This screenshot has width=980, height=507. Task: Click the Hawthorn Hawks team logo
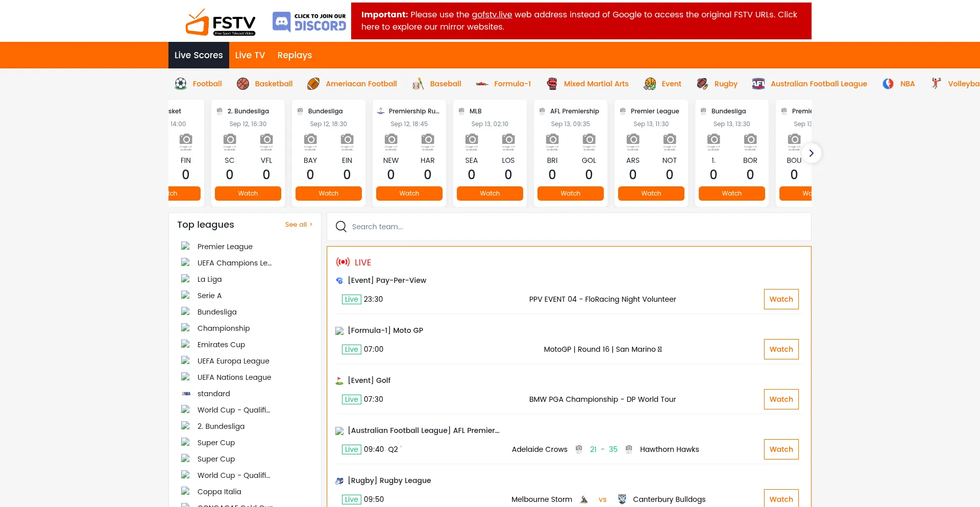coord(629,449)
